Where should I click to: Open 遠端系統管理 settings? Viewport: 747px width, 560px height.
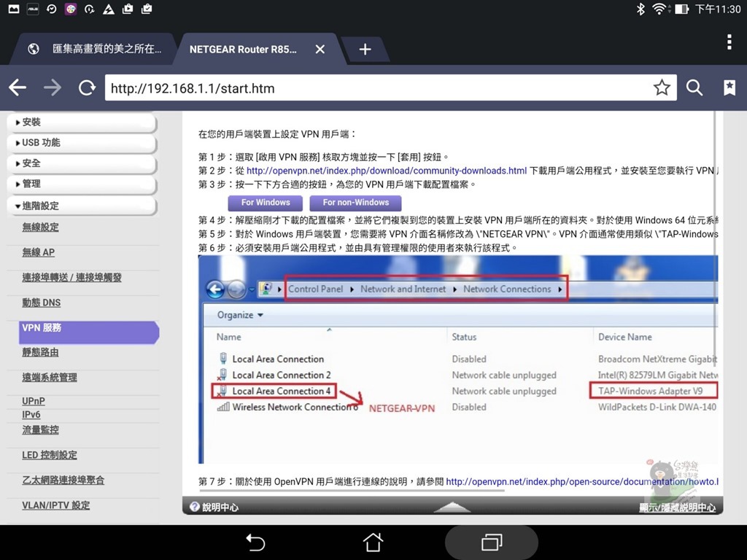point(50,378)
